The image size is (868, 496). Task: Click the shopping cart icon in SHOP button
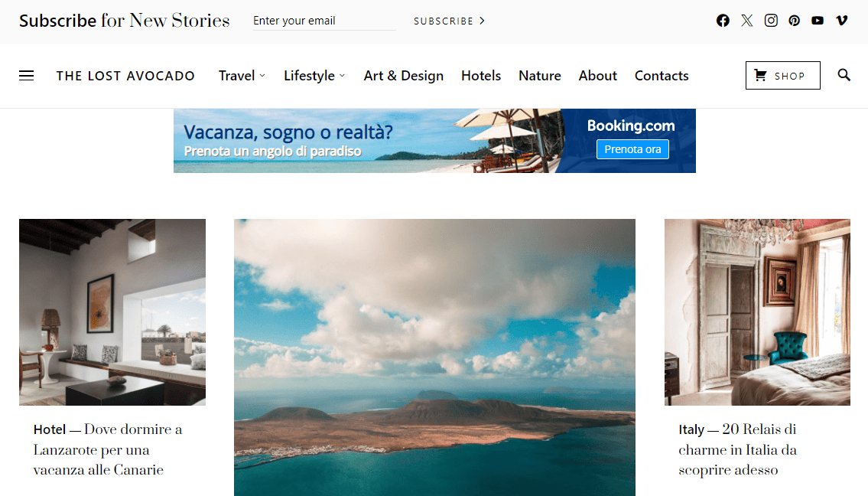761,75
